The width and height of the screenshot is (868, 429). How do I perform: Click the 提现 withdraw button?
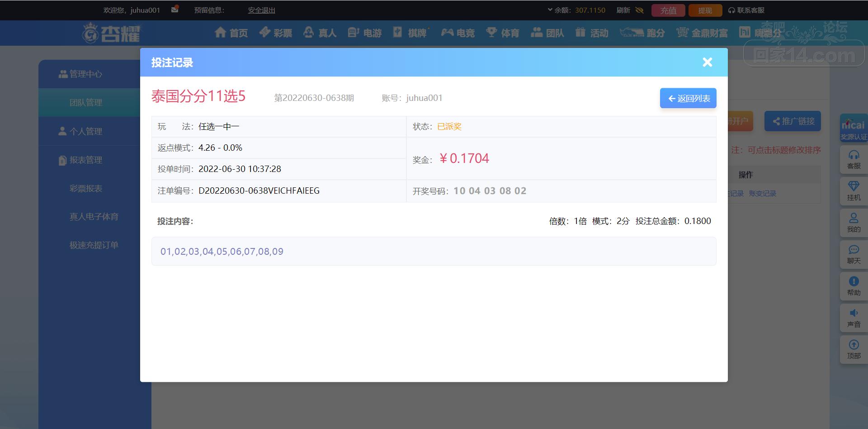tap(705, 10)
